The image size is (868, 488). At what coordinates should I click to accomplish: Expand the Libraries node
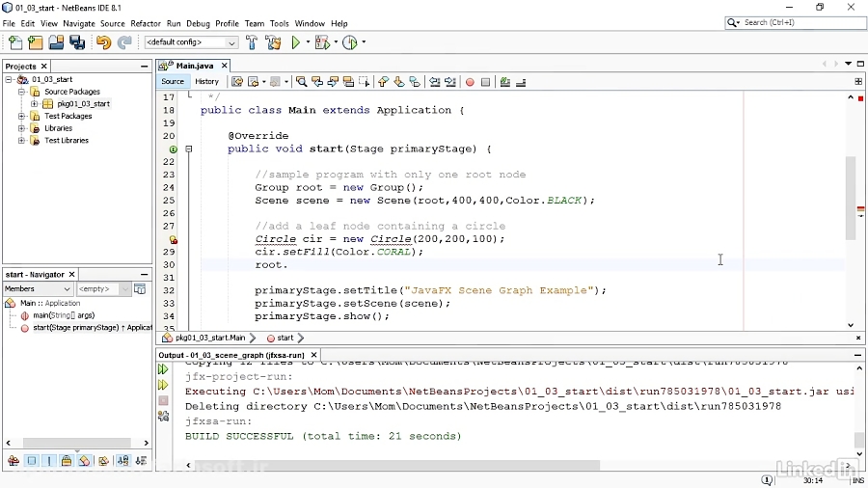click(x=21, y=128)
